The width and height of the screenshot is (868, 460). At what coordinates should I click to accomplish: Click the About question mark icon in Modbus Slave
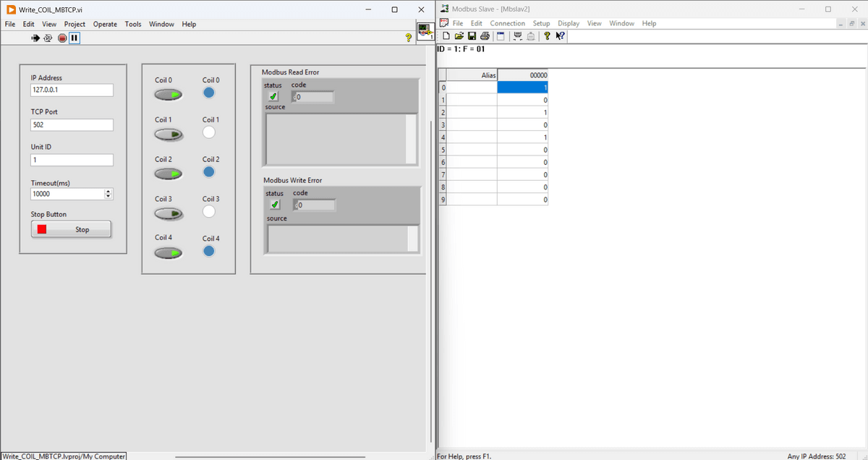pos(547,36)
